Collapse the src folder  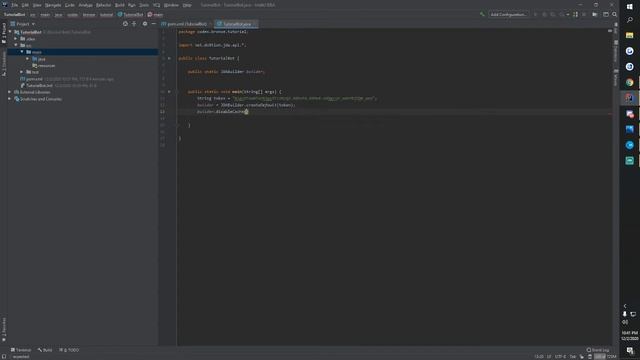(x=16, y=45)
